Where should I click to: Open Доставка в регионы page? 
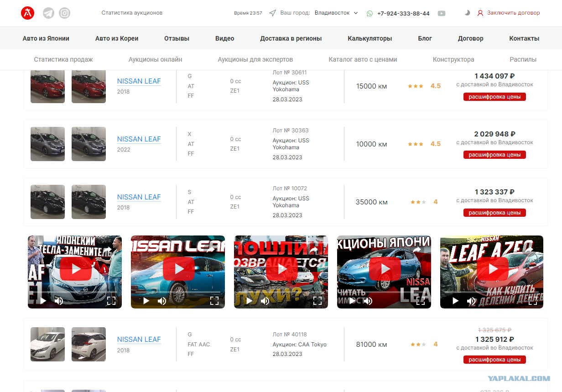(x=291, y=38)
